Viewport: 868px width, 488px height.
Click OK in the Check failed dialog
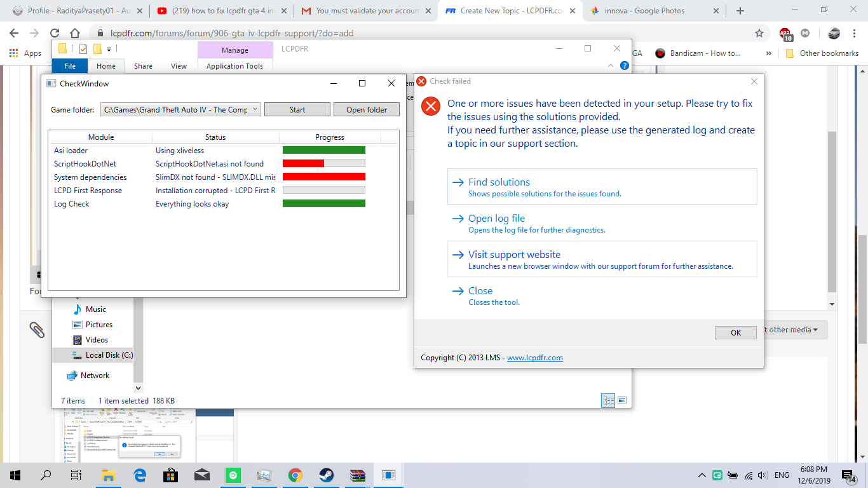736,332
